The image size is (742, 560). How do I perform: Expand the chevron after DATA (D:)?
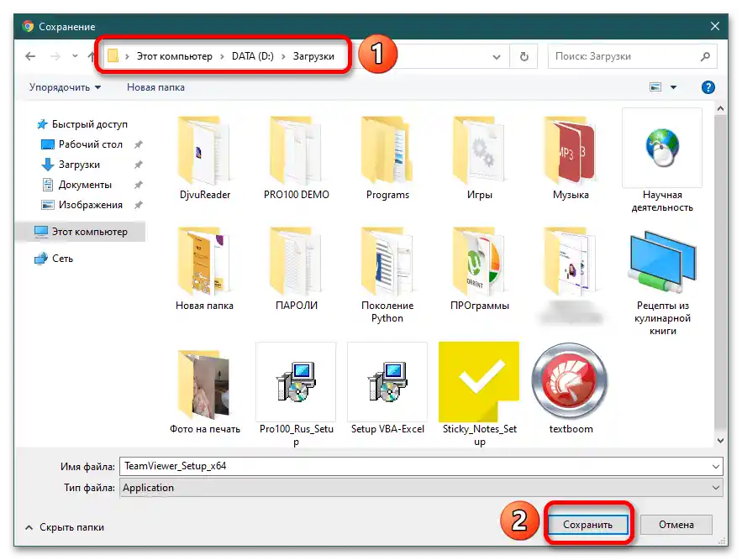pos(283,56)
